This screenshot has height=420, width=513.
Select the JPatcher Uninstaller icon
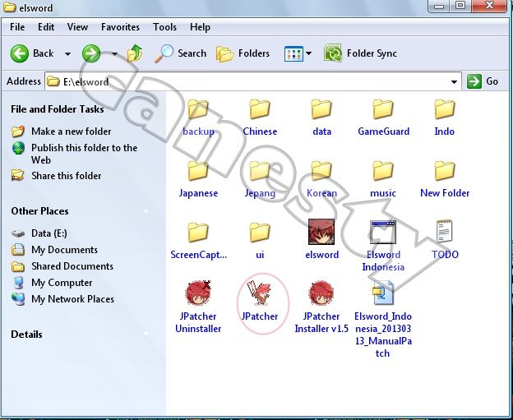pyautogui.click(x=198, y=294)
